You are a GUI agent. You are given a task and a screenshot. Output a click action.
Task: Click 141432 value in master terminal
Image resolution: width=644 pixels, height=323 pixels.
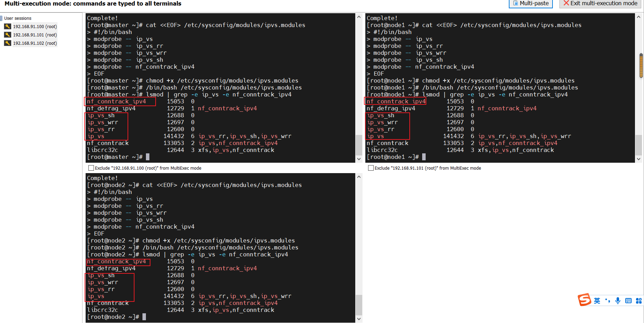[174, 136]
